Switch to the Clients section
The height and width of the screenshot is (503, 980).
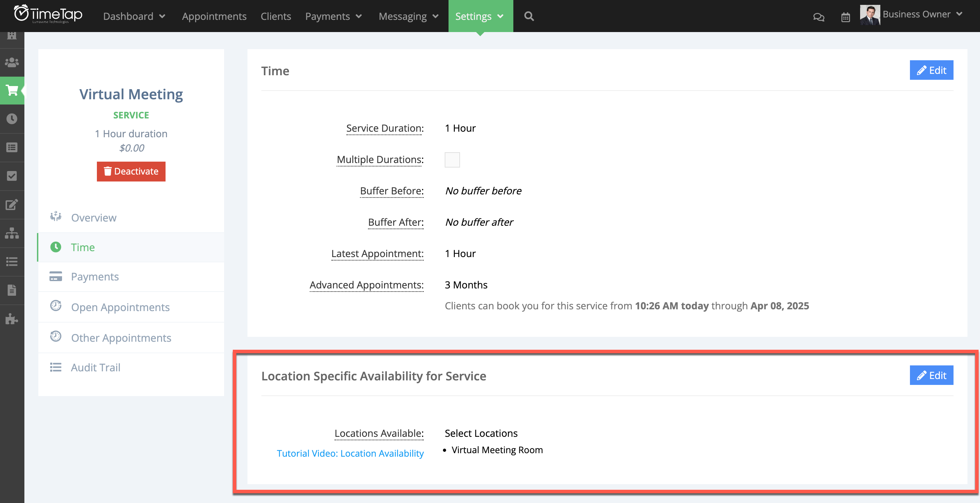pos(275,16)
